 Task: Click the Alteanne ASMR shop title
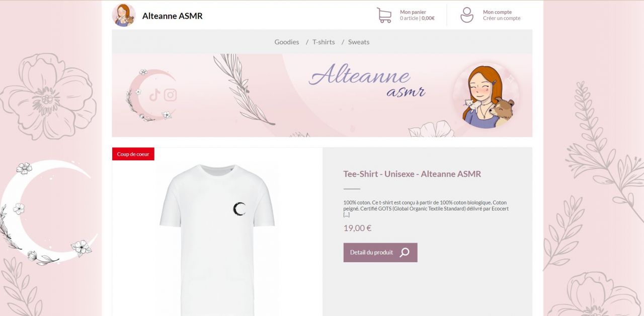(x=173, y=16)
